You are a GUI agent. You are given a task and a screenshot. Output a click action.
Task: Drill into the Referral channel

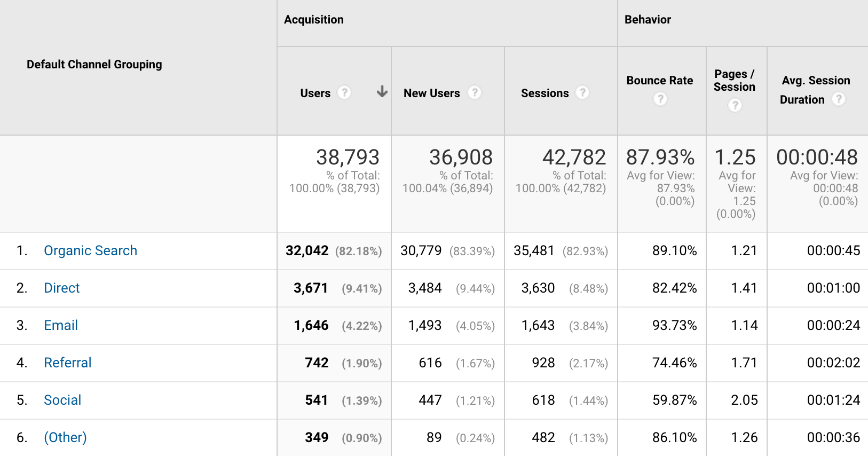point(67,363)
